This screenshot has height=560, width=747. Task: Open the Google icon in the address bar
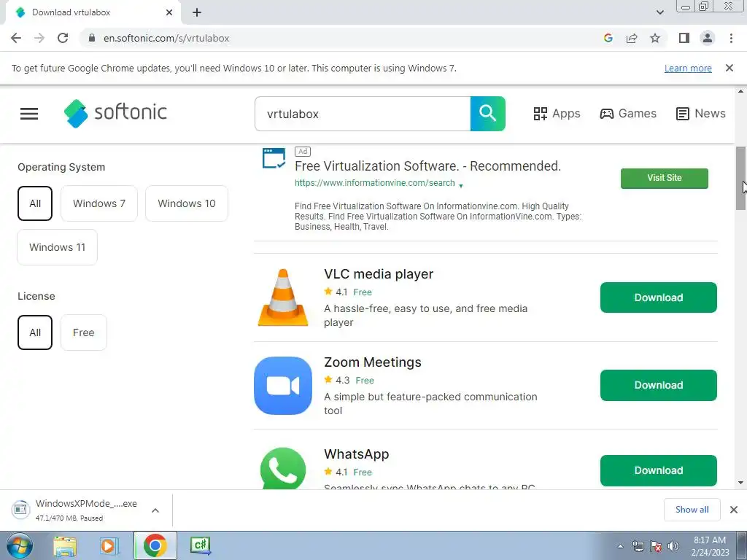608,38
